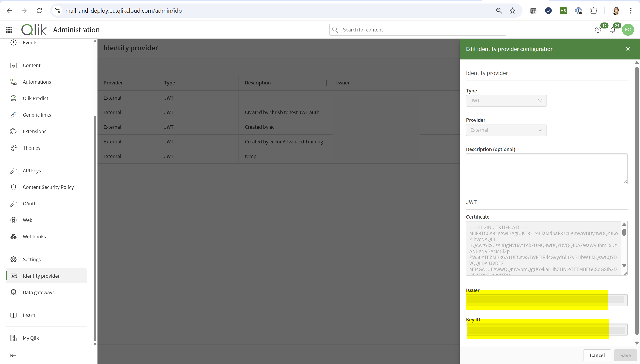This screenshot has width=640, height=364.
Task: Collapse the sidebar with arrow icon
Action: coord(13,355)
